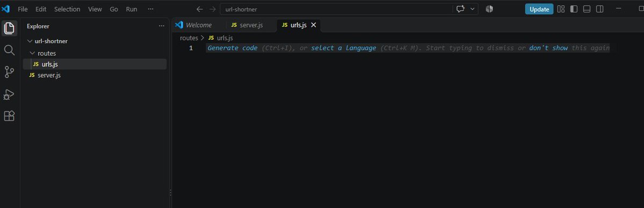Switch to the server.js editor tab
Screen dimensions: 644x208
point(251,25)
